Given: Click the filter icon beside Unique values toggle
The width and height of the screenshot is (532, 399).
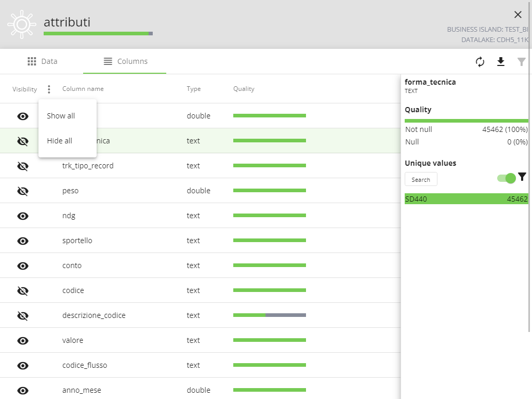Looking at the screenshot, I should [522, 177].
